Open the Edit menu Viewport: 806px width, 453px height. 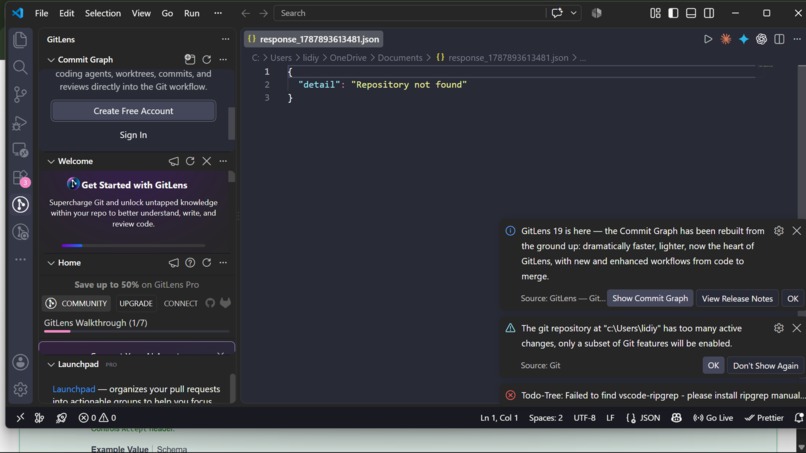[x=66, y=13]
